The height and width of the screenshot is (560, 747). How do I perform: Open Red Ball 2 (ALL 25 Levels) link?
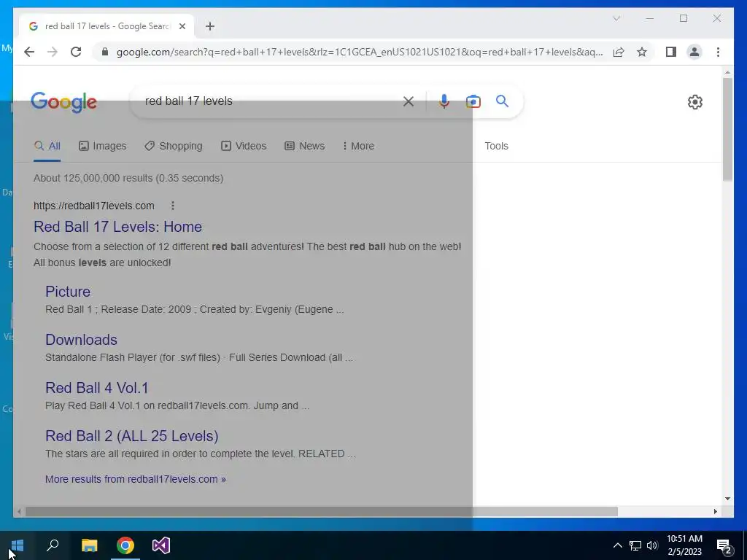[132, 436]
